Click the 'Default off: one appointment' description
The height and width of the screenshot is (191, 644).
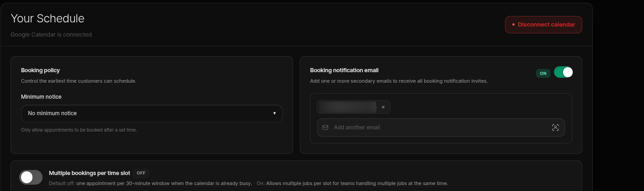248,183
